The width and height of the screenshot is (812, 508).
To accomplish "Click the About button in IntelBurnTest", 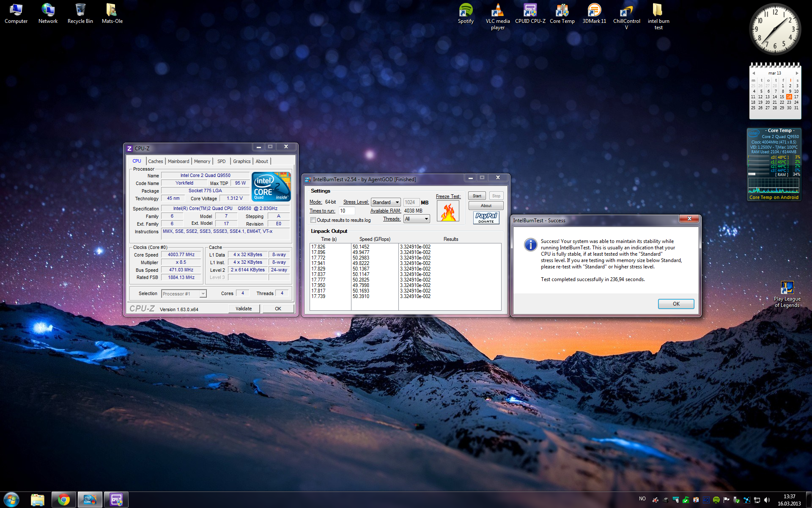I will coord(486,206).
